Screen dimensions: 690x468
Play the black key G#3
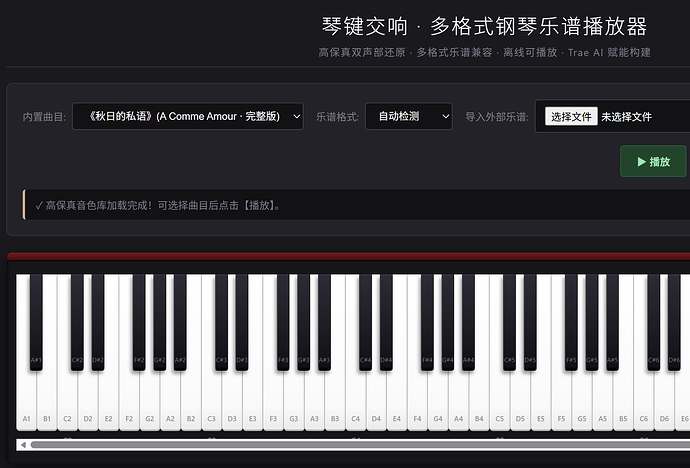coord(303,322)
